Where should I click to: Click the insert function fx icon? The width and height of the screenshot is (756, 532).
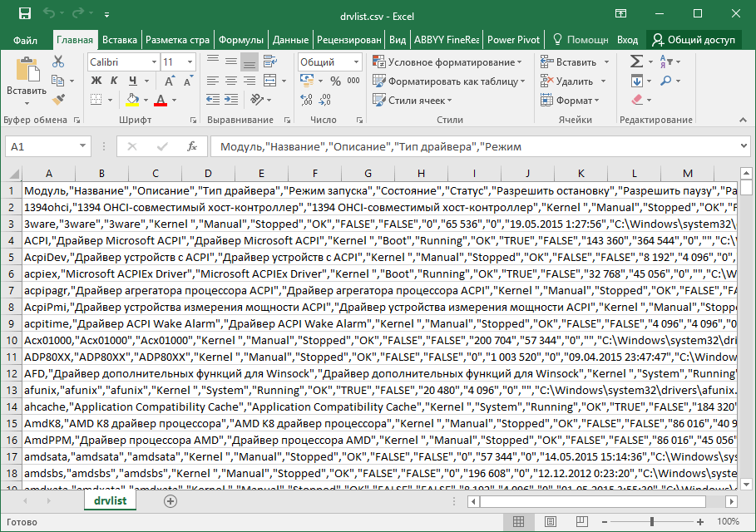(192, 146)
